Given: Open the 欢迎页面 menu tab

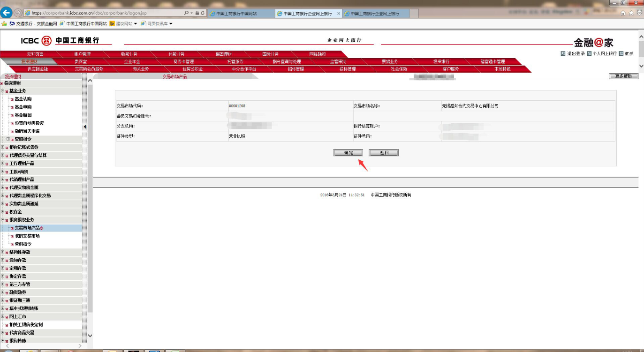Looking at the screenshot, I should (x=35, y=54).
